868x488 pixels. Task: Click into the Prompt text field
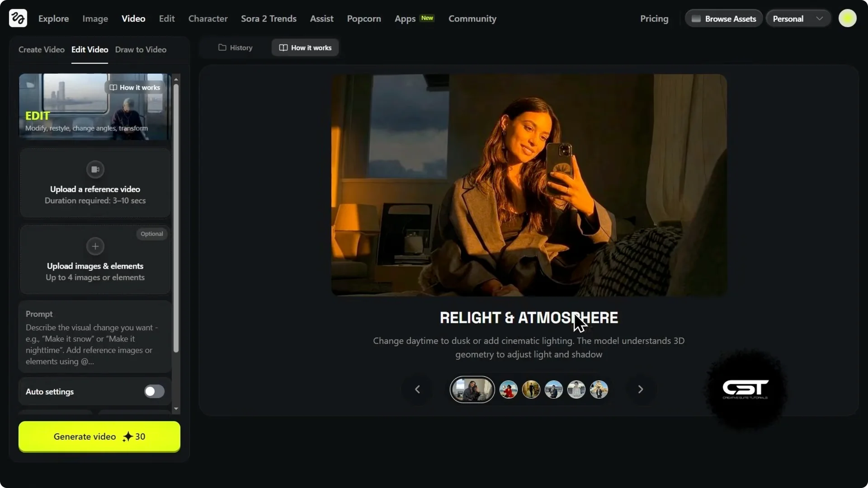(x=95, y=343)
